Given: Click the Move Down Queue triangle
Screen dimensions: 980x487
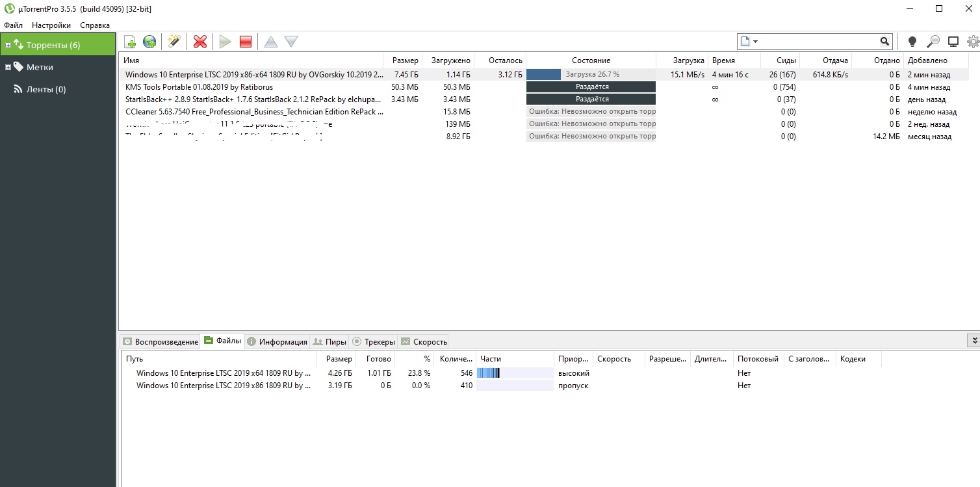Looking at the screenshot, I should coord(291,42).
